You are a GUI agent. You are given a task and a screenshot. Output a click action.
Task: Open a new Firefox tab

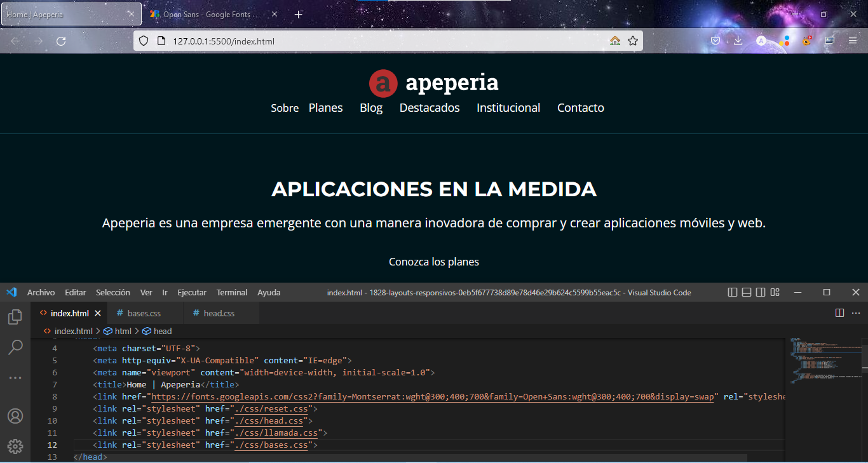click(299, 14)
